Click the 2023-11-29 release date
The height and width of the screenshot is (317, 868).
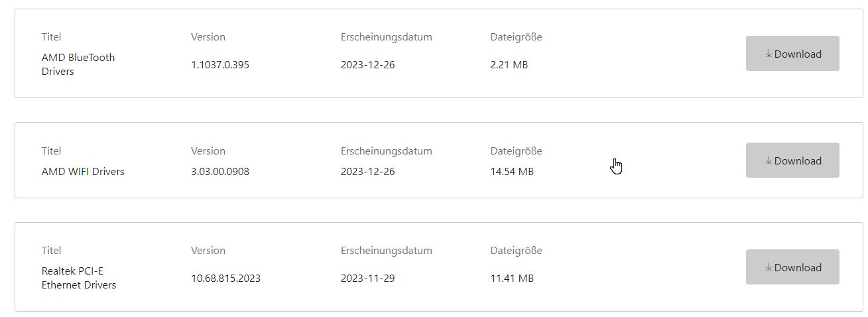click(367, 279)
